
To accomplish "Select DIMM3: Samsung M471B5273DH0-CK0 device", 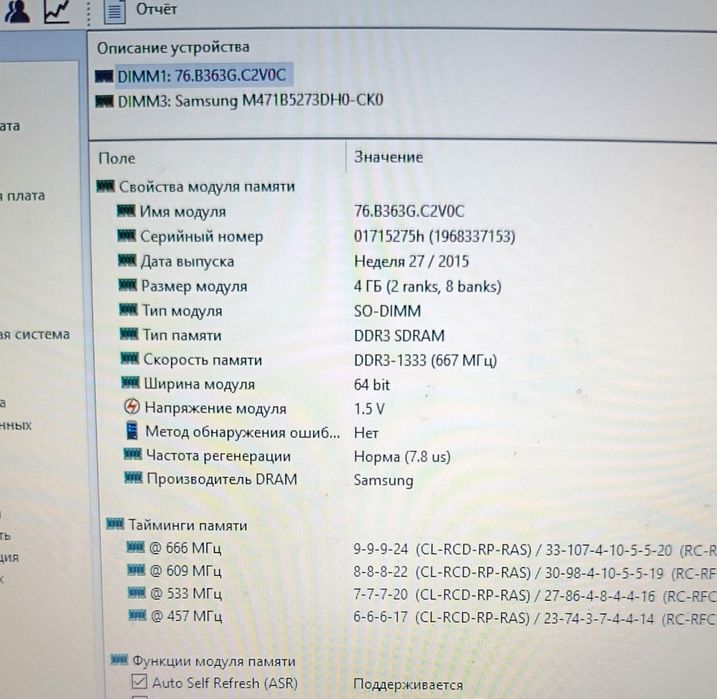I will tap(251, 101).
